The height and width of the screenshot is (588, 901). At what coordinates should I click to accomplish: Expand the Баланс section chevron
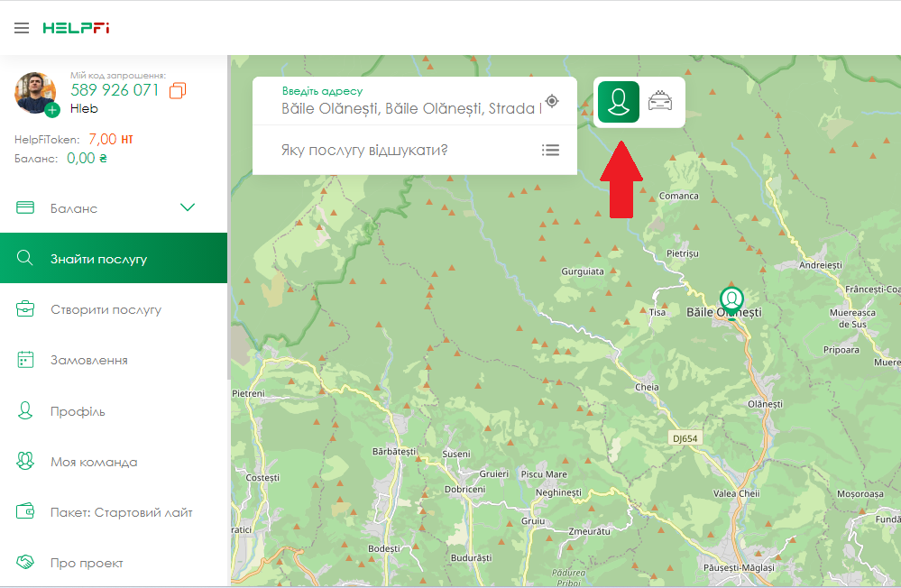tap(188, 208)
